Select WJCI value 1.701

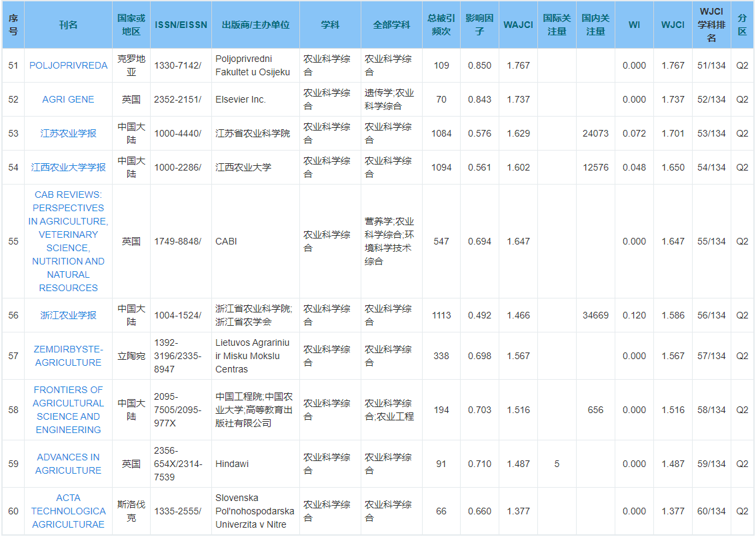[x=673, y=133]
